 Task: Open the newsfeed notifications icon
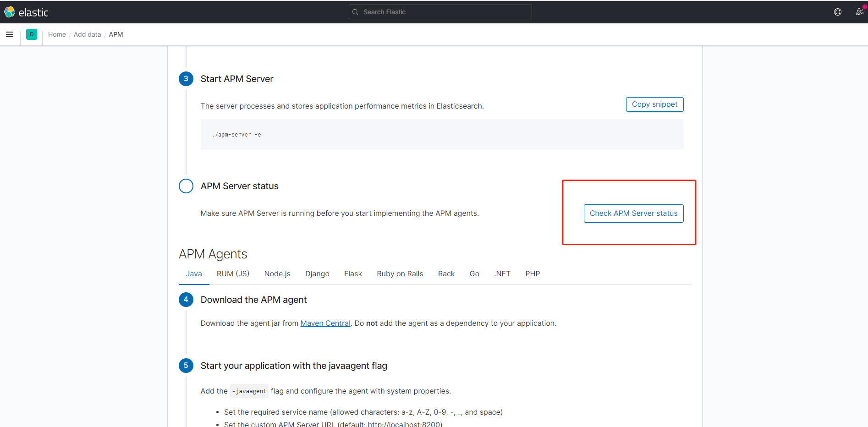pos(860,12)
